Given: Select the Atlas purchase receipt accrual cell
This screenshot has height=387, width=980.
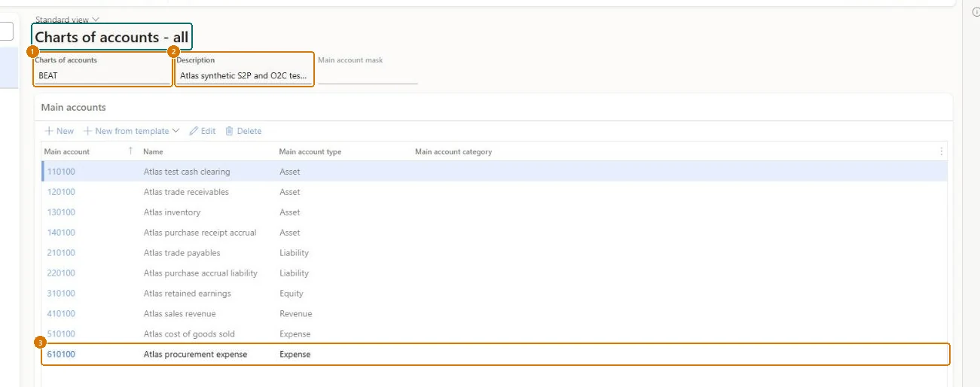Looking at the screenshot, I should click(200, 233).
